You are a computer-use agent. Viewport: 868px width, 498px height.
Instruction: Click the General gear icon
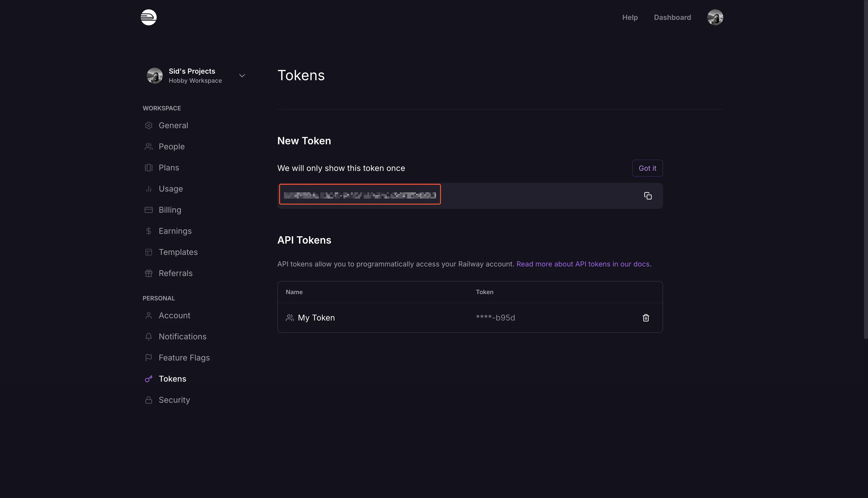[148, 125]
